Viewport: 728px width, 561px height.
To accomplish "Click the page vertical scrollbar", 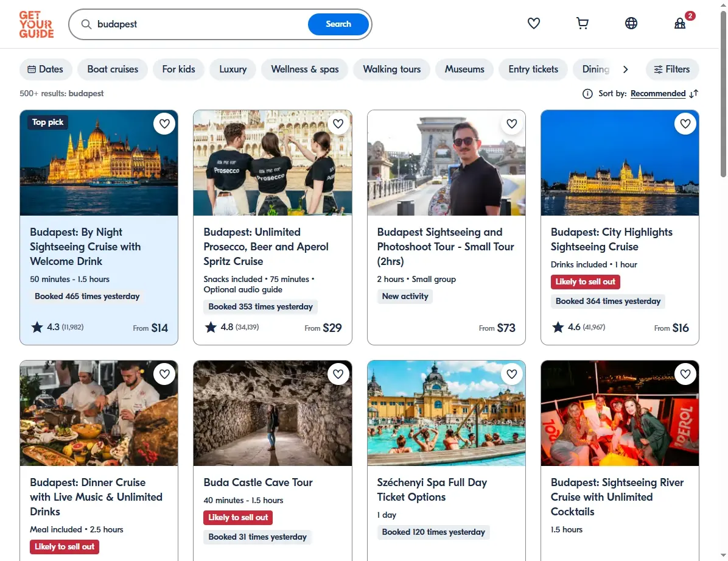I will pyautogui.click(x=723, y=93).
